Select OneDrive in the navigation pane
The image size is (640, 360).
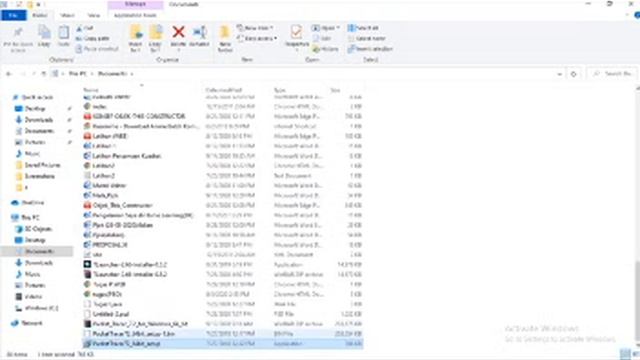(x=33, y=203)
